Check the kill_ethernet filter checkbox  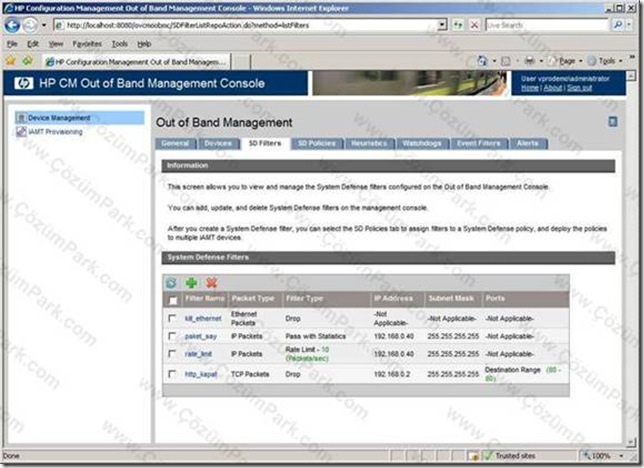click(172, 318)
